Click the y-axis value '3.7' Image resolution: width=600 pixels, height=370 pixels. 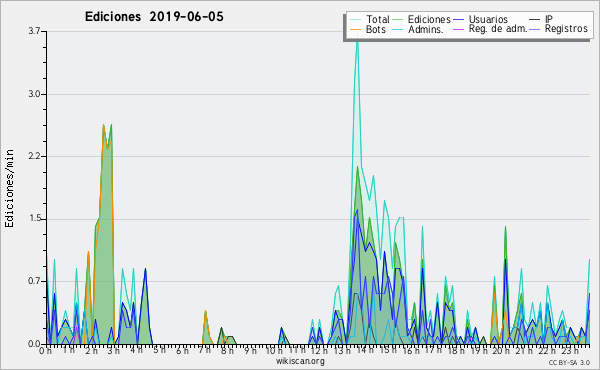tap(34, 31)
